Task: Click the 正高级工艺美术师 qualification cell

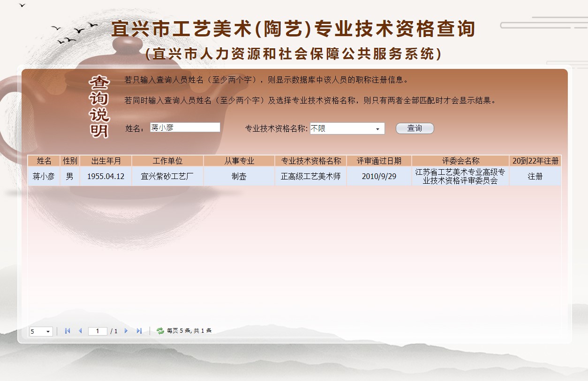Action: coord(311,176)
